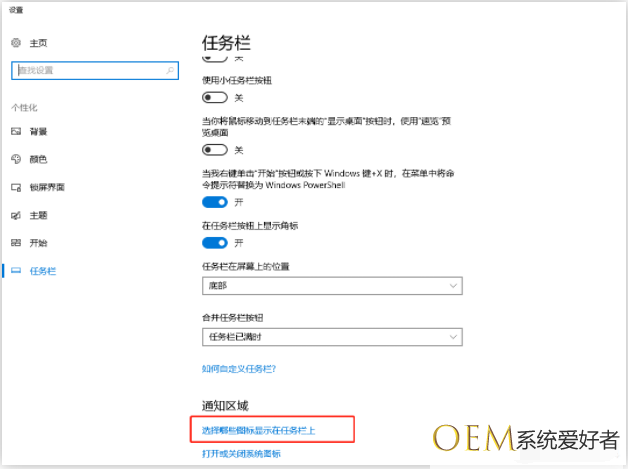
Task: Open 背景 via its picture icon
Action: pyautogui.click(x=16, y=131)
